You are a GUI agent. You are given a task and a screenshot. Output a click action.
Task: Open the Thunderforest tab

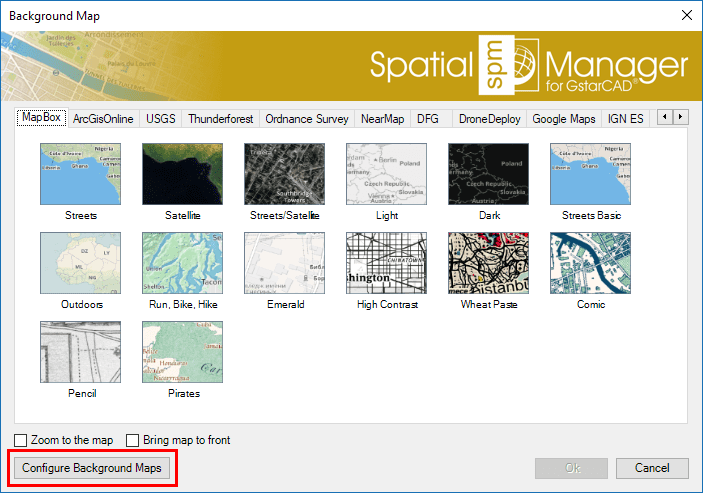pyautogui.click(x=220, y=118)
